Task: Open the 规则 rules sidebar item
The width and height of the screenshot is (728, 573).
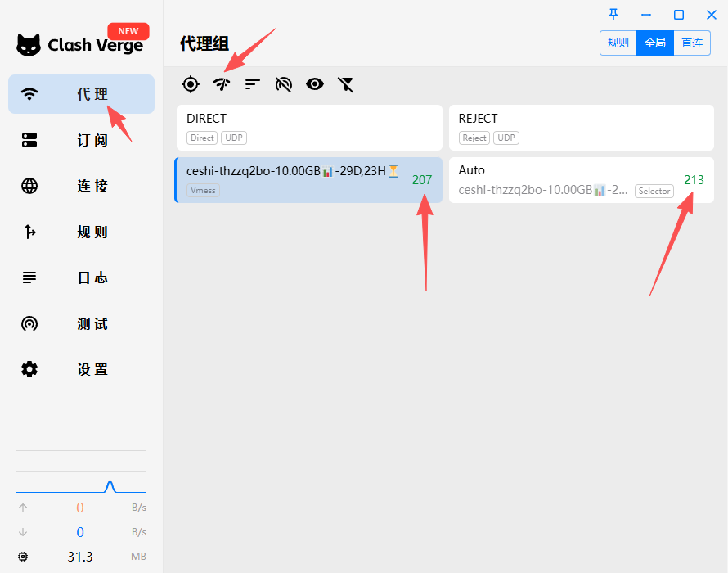Action: point(81,232)
